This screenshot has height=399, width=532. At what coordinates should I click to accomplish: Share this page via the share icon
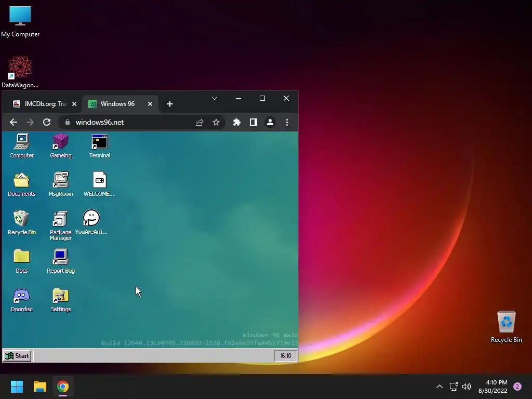click(x=199, y=122)
